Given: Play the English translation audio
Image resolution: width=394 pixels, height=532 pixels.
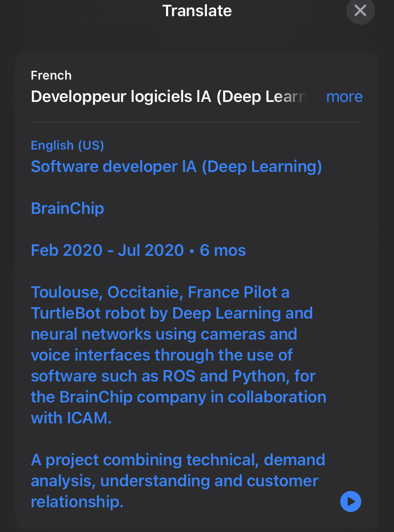Looking at the screenshot, I should (x=351, y=502).
